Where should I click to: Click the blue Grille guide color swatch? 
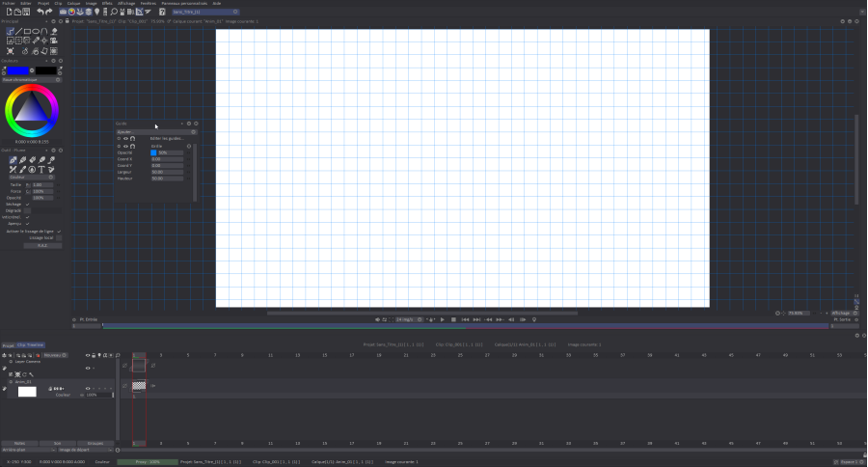click(153, 152)
